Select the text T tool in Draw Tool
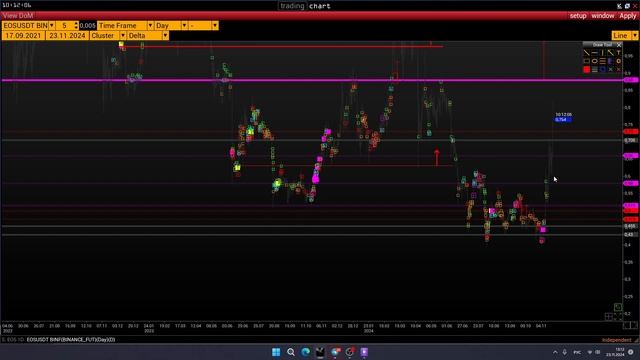Screen dimensions: 640x360 coord(618,53)
